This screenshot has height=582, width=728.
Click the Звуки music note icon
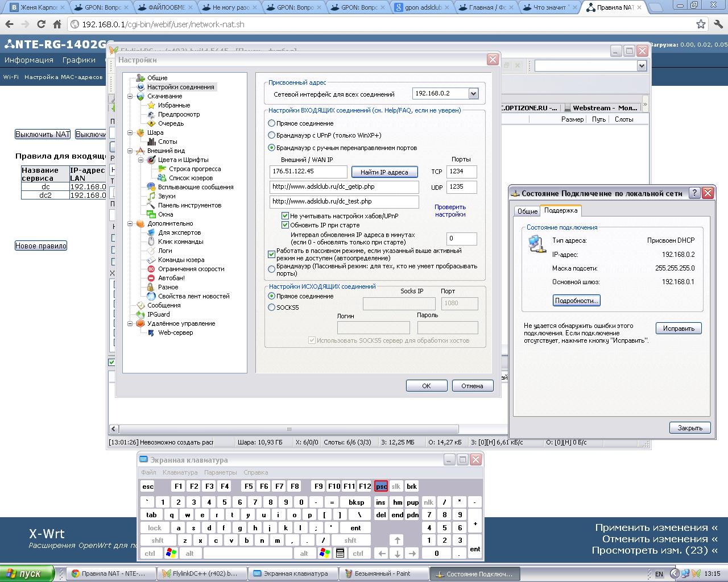click(151, 196)
